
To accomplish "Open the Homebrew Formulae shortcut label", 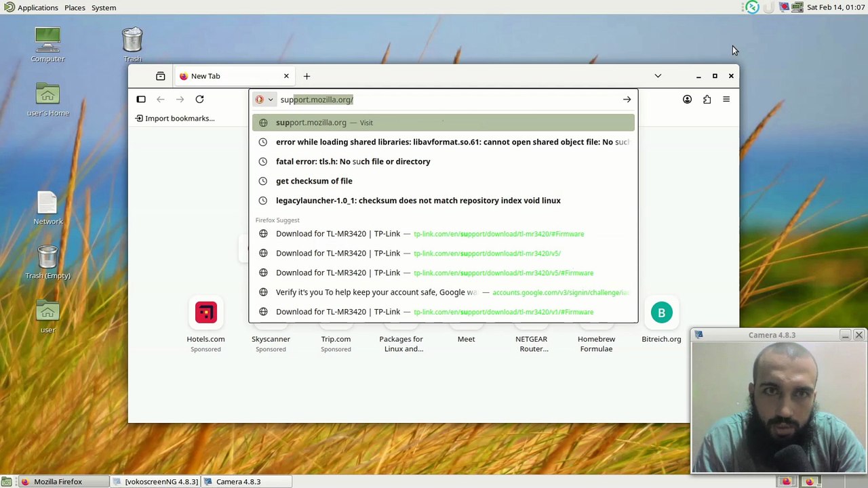I will [x=596, y=344].
